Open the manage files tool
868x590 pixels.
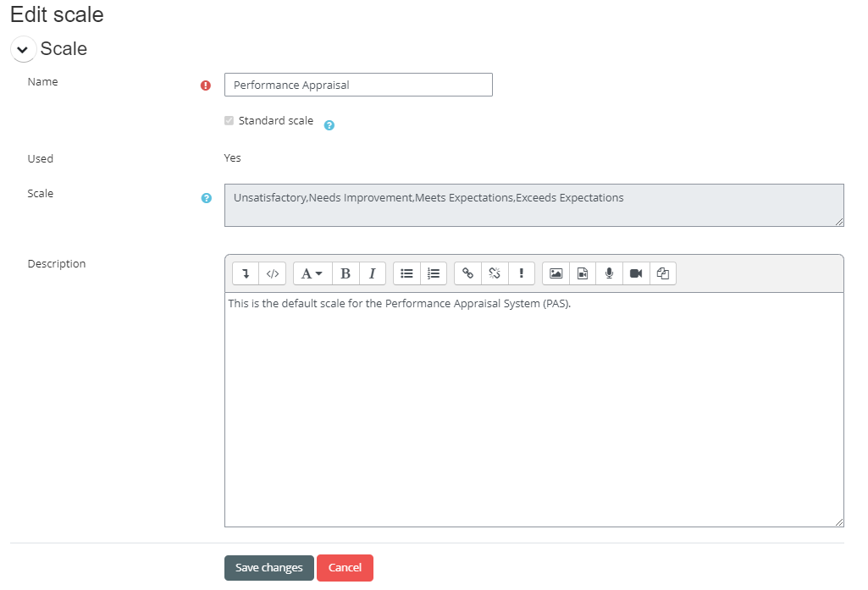point(663,273)
